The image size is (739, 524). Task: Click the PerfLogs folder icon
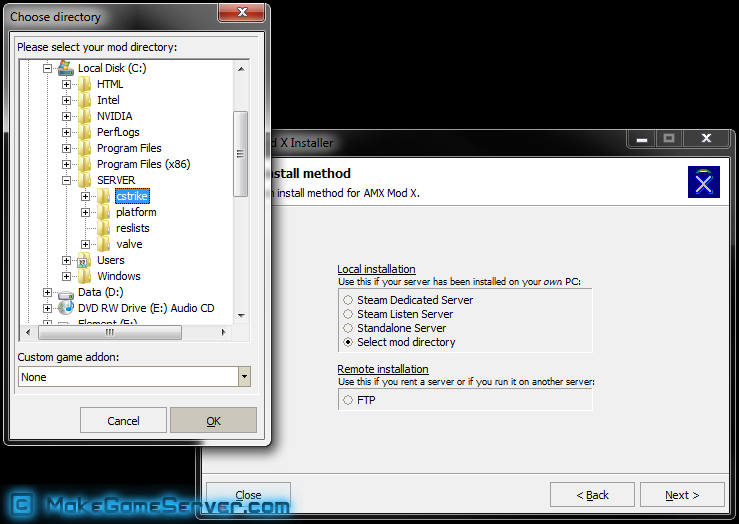pyautogui.click(x=85, y=132)
